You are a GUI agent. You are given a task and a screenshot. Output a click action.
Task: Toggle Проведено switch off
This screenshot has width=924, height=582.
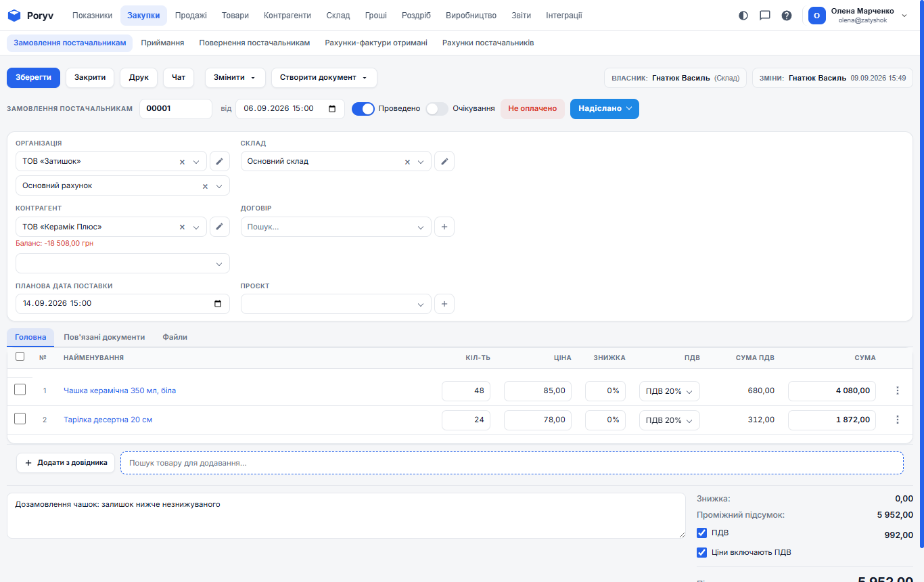[363, 109]
